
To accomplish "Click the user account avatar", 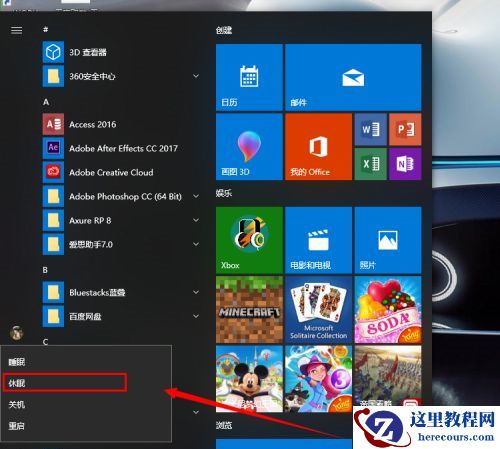I will [17, 333].
